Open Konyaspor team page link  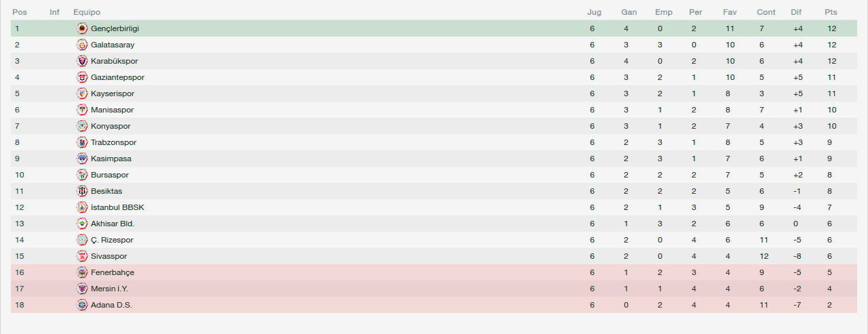(x=111, y=126)
